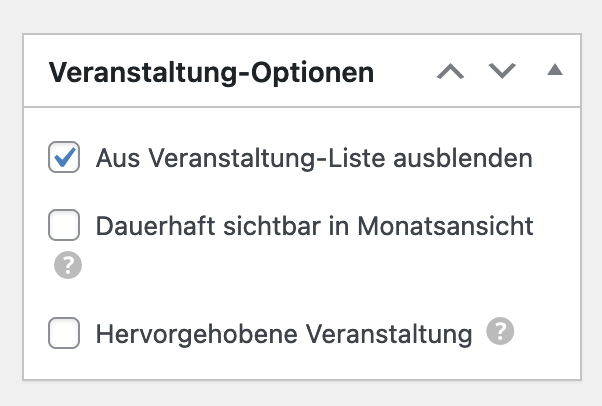
Task: Click the Hervorgehobene Veranstaltung label text
Action: pos(284,334)
